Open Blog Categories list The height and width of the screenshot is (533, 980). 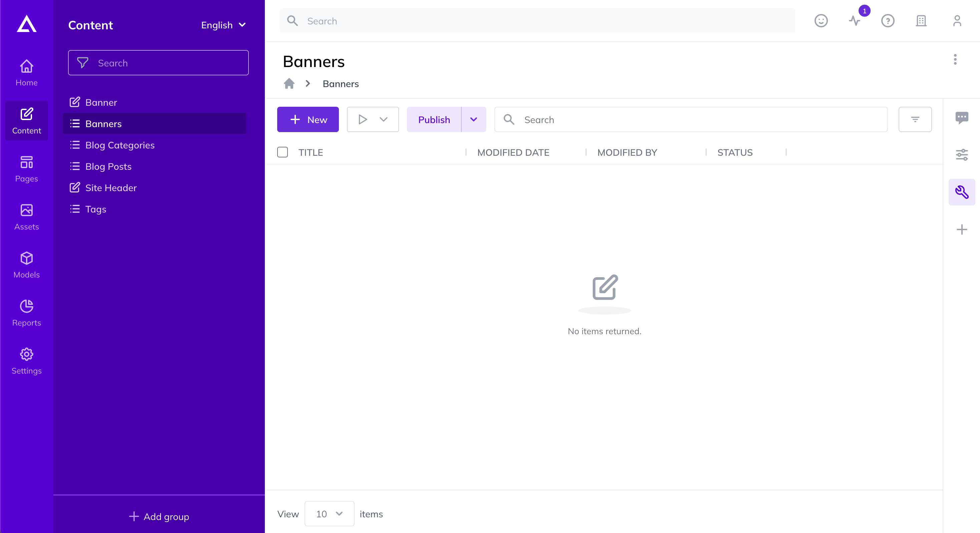(x=154, y=145)
